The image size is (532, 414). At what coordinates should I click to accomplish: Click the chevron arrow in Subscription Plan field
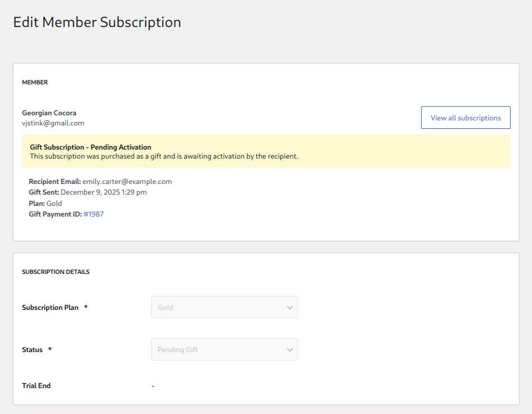(x=290, y=308)
